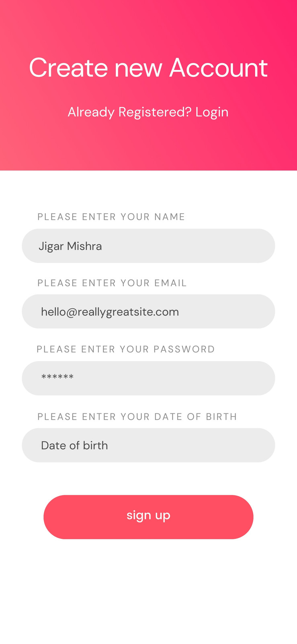Image resolution: width=297 pixels, height=644 pixels.
Task: Click the Login link in header
Action: (x=212, y=112)
